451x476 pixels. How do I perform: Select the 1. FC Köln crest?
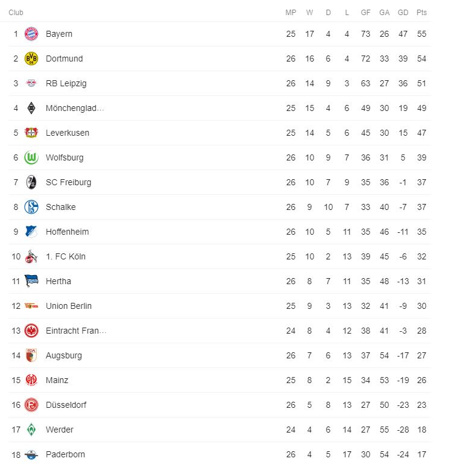point(31,256)
